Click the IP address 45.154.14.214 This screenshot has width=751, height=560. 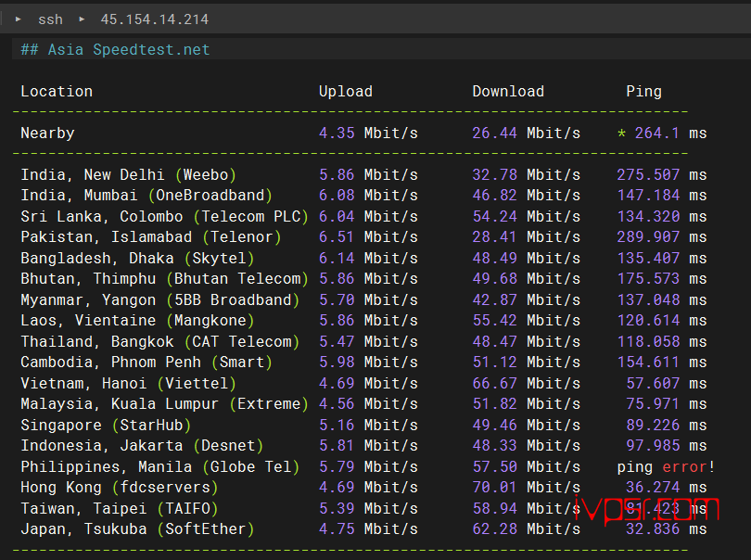(155, 19)
